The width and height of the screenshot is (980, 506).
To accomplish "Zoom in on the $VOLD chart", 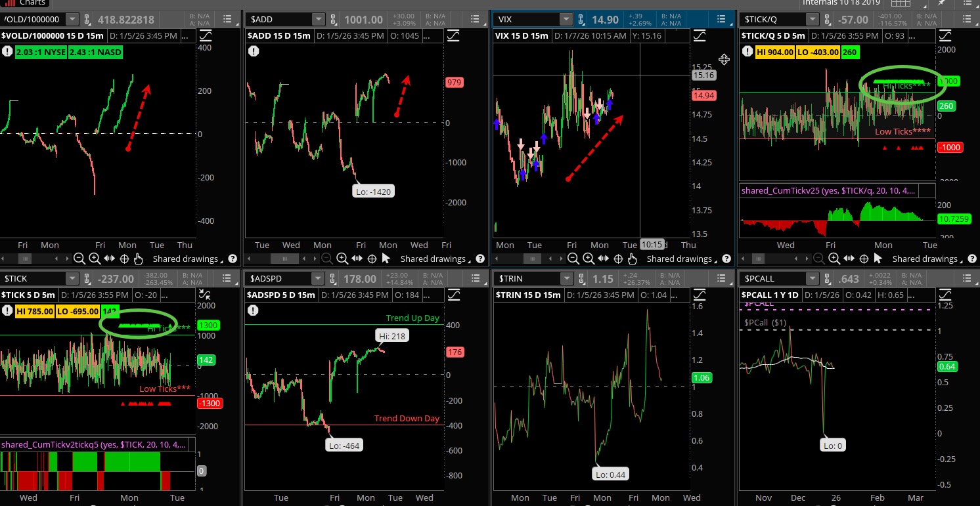I will pos(95,259).
